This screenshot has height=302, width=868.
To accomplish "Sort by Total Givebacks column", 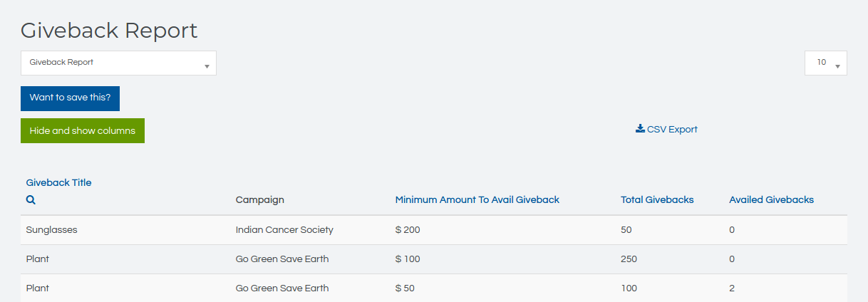I will [x=657, y=200].
